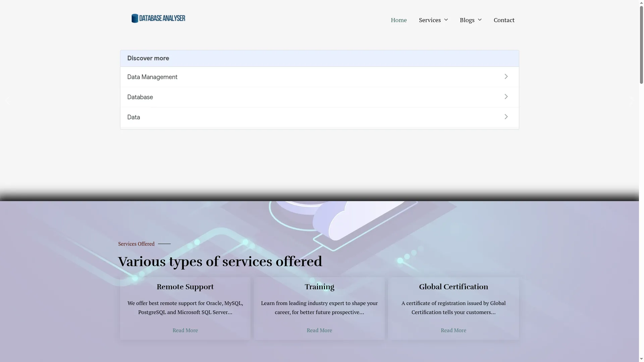Read More about Training

319,330
